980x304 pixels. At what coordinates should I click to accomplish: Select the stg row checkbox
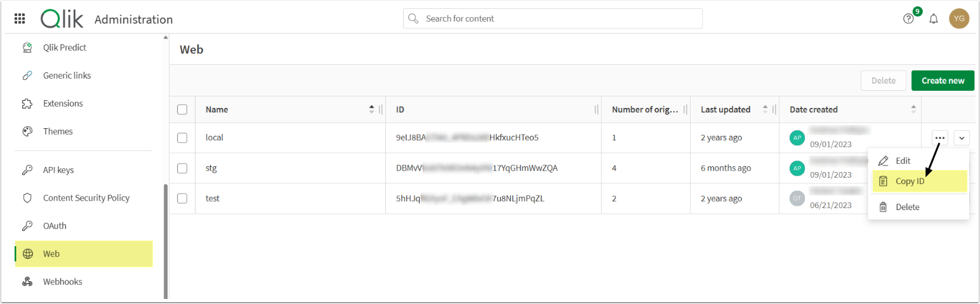click(x=182, y=168)
